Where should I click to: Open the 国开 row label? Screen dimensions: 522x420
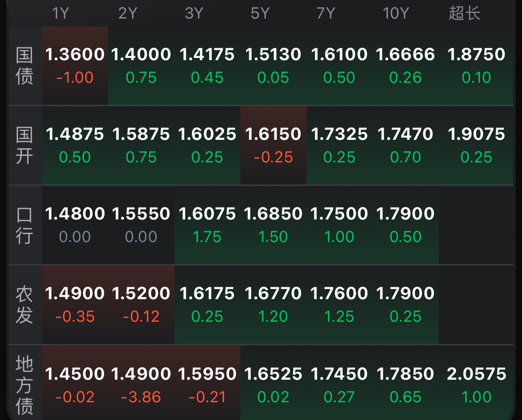25,146
